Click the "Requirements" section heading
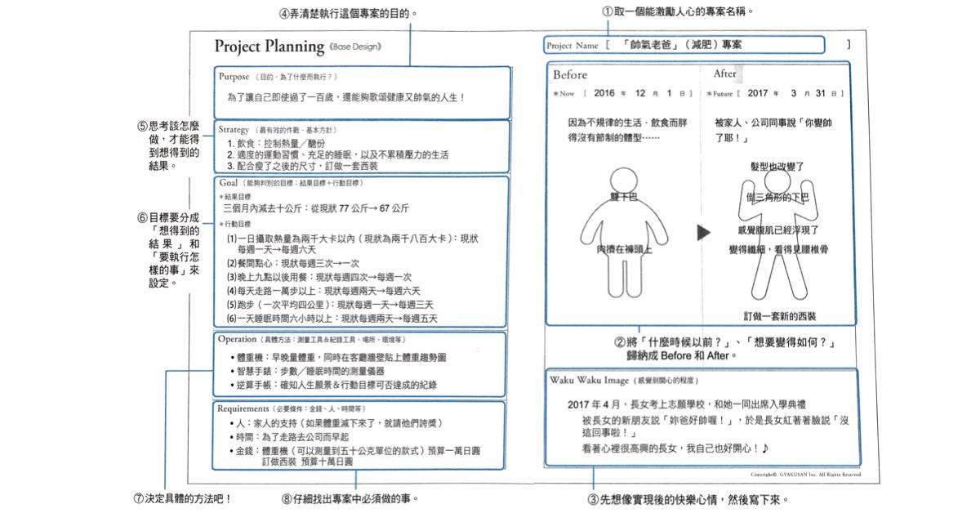This screenshot has width=980, height=513. (x=244, y=408)
